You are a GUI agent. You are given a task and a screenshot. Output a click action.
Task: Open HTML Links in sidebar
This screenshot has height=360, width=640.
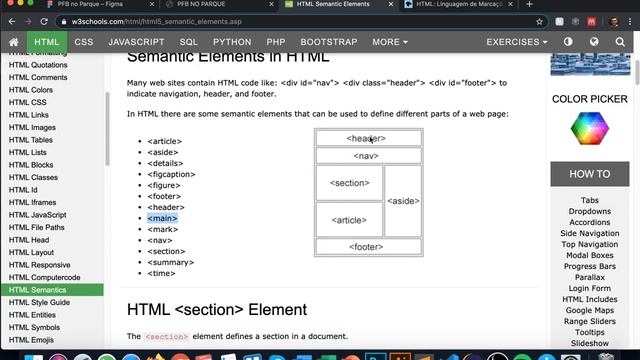pyautogui.click(x=29, y=115)
